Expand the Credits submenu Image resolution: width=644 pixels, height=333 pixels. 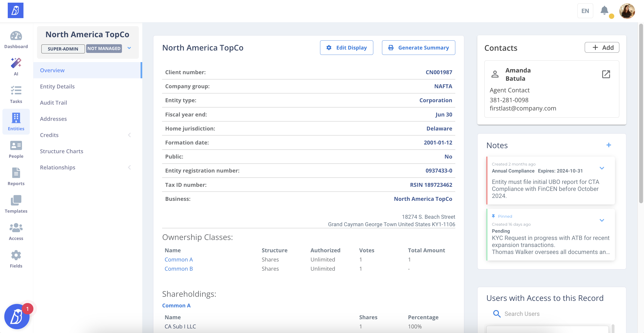[129, 135]
